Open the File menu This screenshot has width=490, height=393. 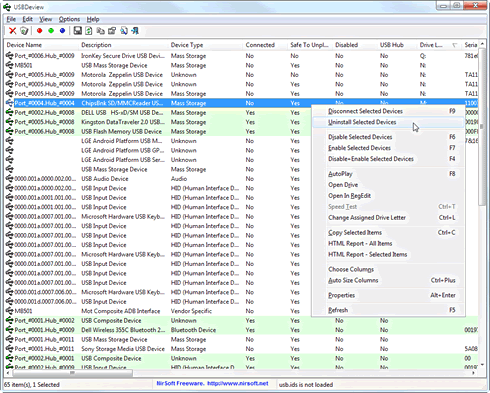click(11, 19)
